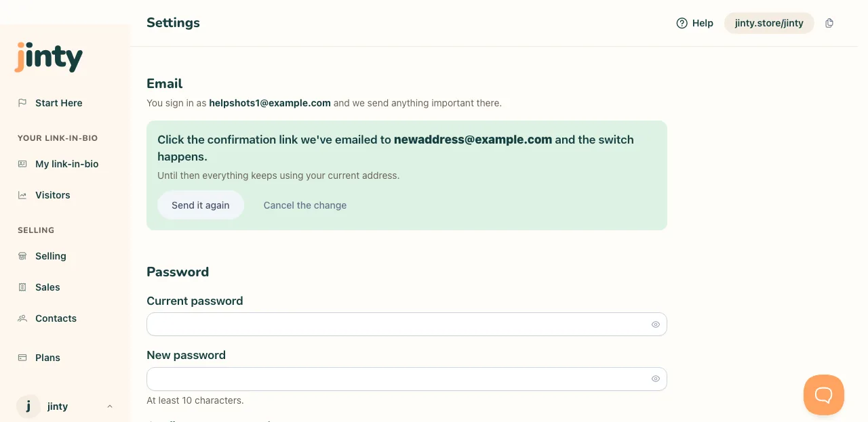Click the Settings page title
Viewport: 868px width, 422px height.
coord(173,22)
